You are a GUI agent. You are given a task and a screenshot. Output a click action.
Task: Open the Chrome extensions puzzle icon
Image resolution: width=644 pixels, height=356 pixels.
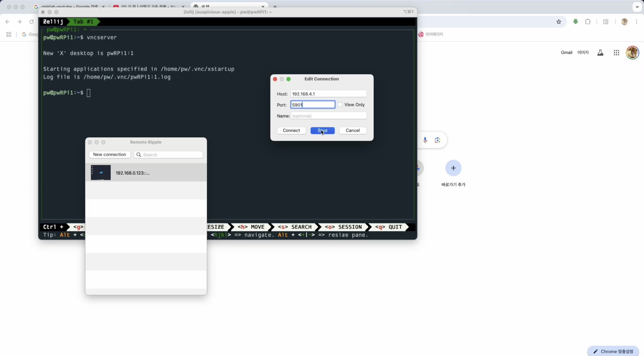(588, 22)
